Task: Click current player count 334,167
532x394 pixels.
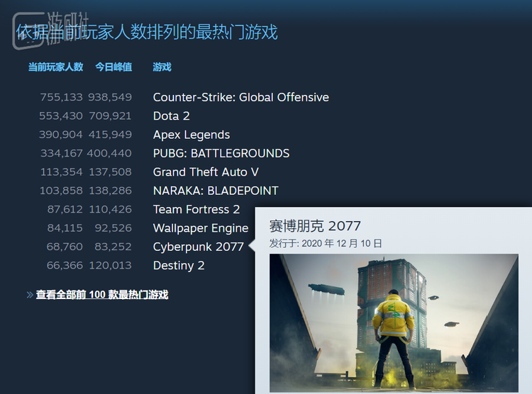Action: point(62,153)
